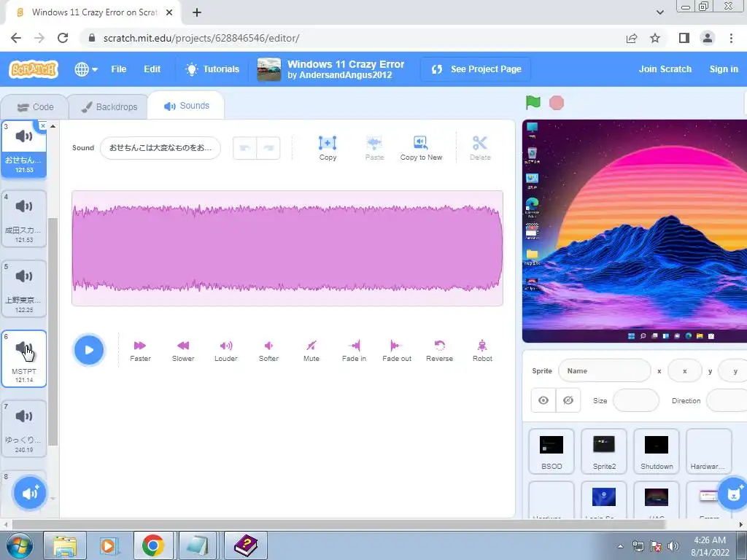The height and width of the screenshot is (560, 747).
Task: Click the sprite Size field
Action: (x=635, y=400)
